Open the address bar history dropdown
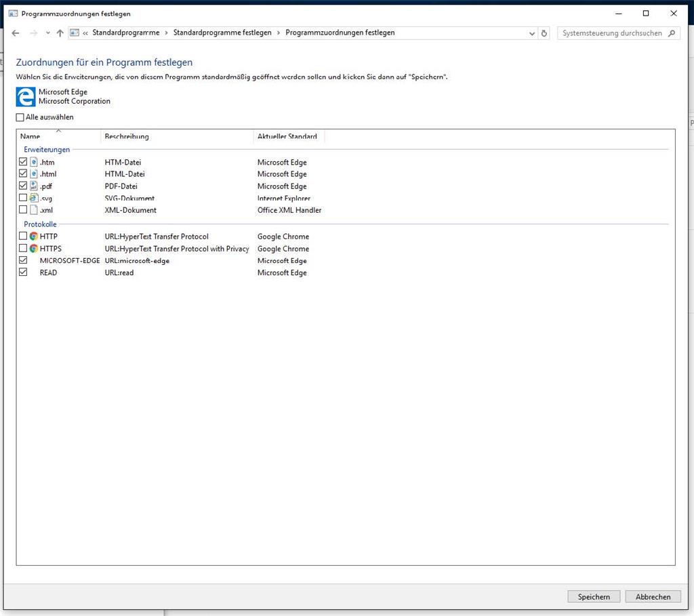The image size is (694, 616). 531,34
